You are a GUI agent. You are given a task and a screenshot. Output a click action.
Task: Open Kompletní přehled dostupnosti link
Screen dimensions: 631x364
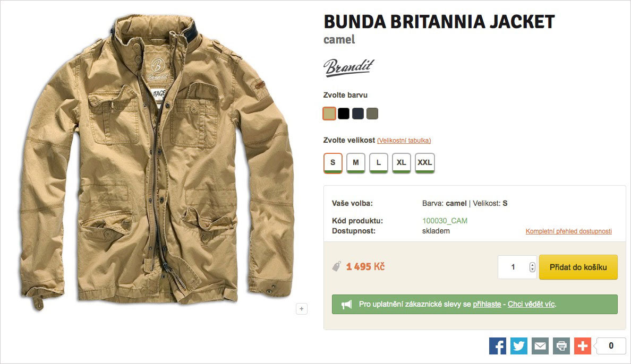[569, 231]
